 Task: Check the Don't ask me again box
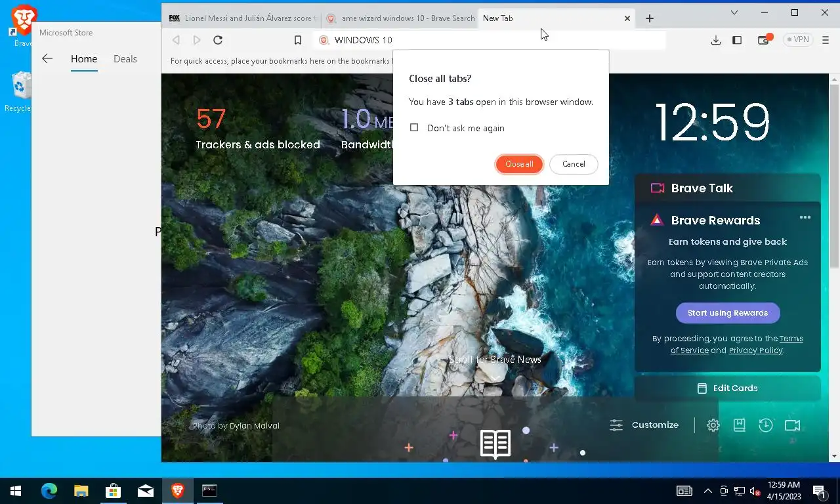pyautogui.click(x=414, y=128)
